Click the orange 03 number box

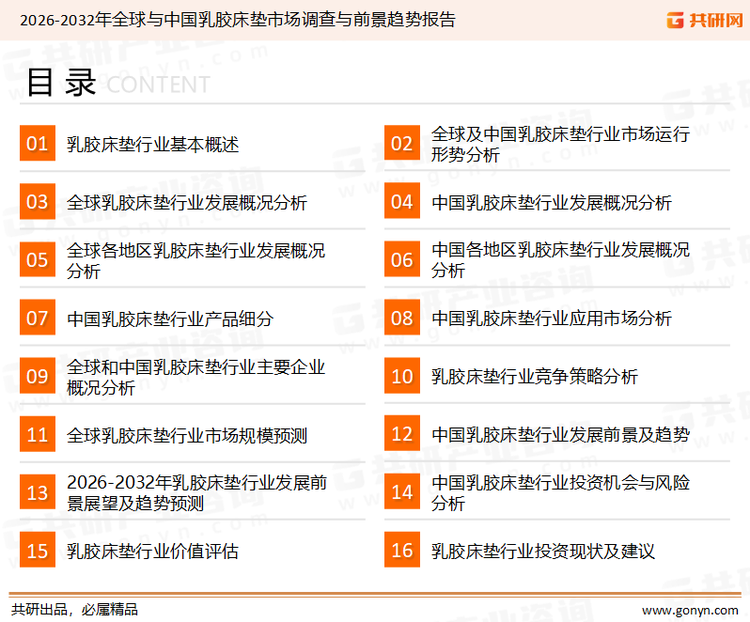37,201
